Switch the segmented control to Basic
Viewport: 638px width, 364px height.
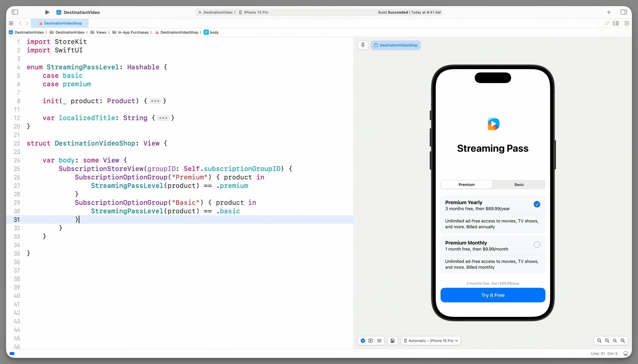(519, 185)
